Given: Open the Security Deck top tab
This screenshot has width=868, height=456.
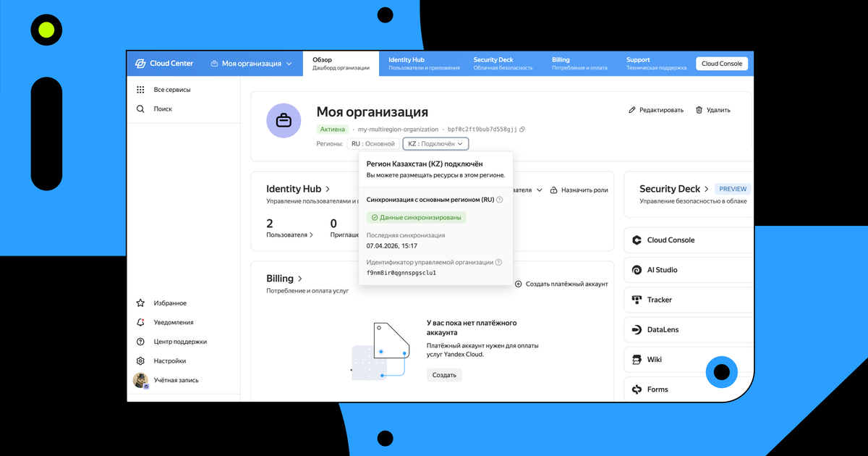Looking at the screenshot, I should (x=503, y=64).
